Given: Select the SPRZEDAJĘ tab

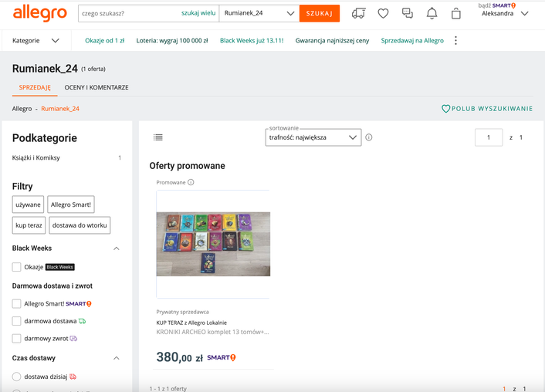Looking at the screenshot, I should 35,87.
